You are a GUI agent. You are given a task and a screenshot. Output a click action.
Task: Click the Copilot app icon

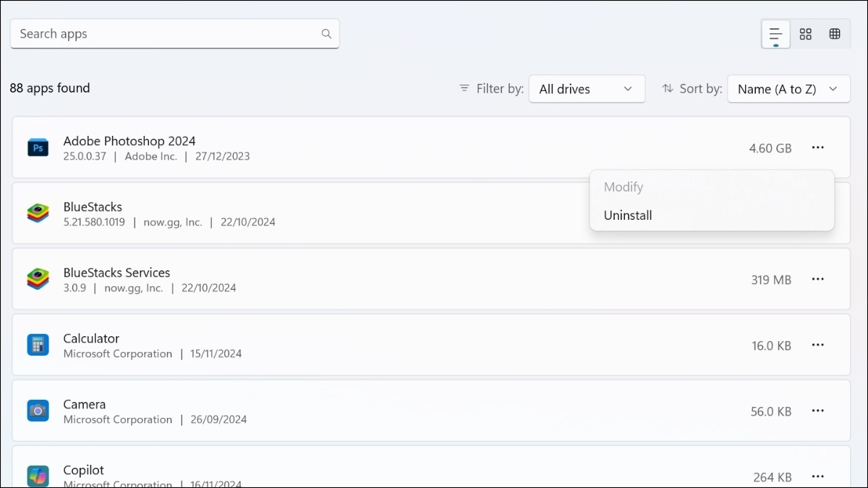(x=38, y=476)
